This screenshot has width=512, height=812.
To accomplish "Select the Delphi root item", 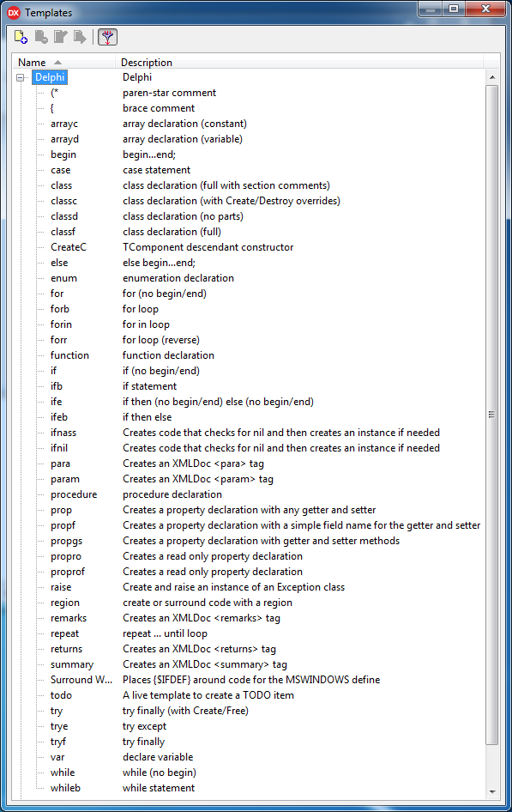I will tap(50, 77).
